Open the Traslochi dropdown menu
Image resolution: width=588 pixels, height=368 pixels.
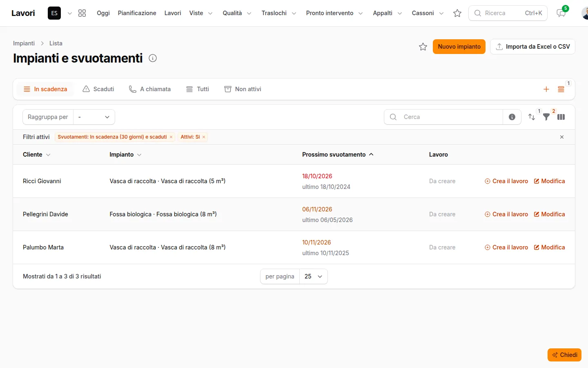[x=279, y=13]
